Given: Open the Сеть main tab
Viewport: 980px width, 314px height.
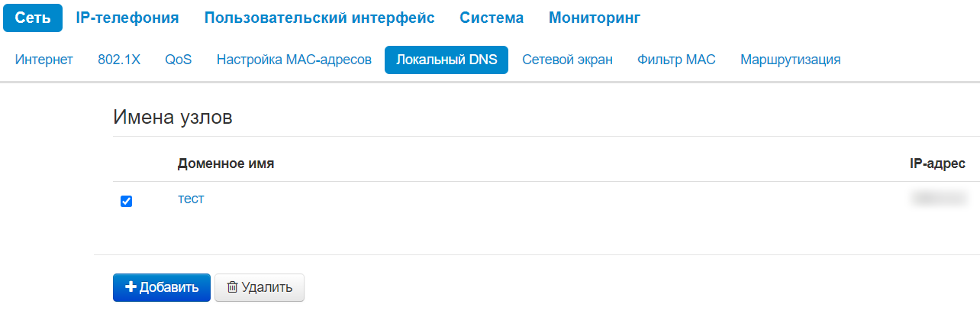Looking at the screenshot, I should (32, 18).
